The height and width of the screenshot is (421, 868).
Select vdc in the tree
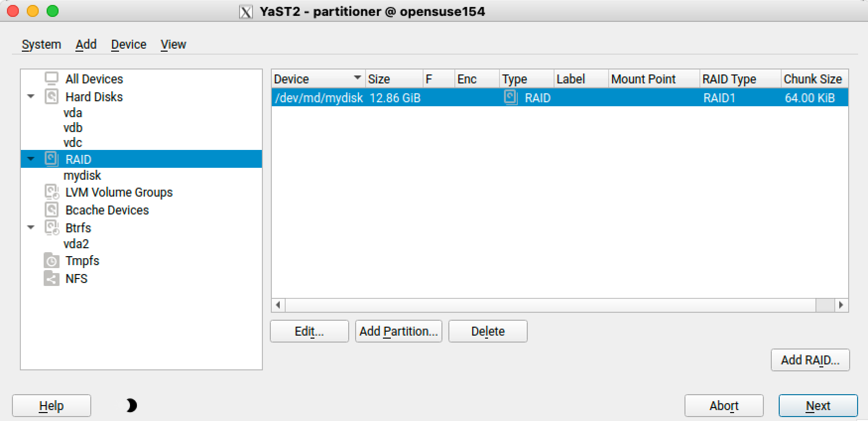pyautogui.click(x=72, y=142)
